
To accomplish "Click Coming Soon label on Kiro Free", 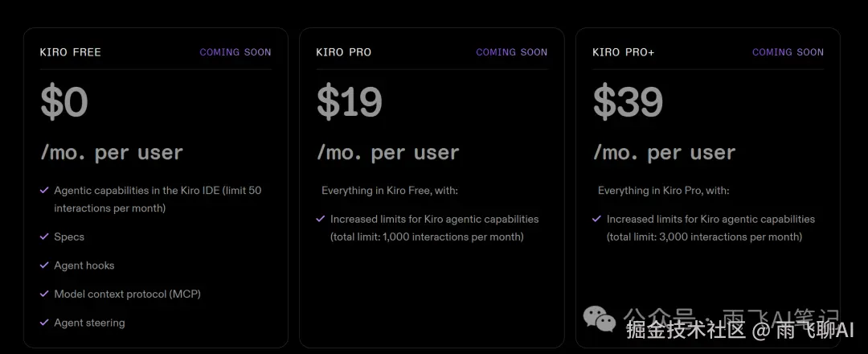I will (235, 52).
